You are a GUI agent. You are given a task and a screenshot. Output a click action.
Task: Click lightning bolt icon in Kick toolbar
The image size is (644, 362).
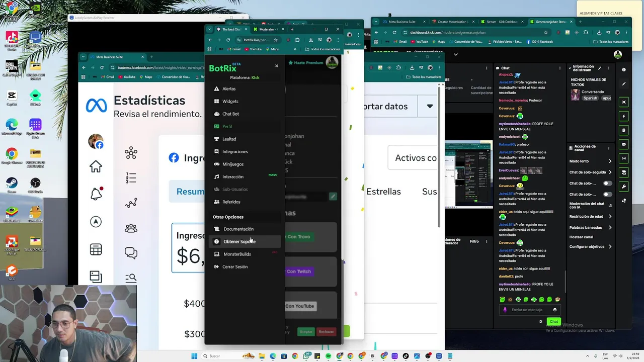pos(624,116)
